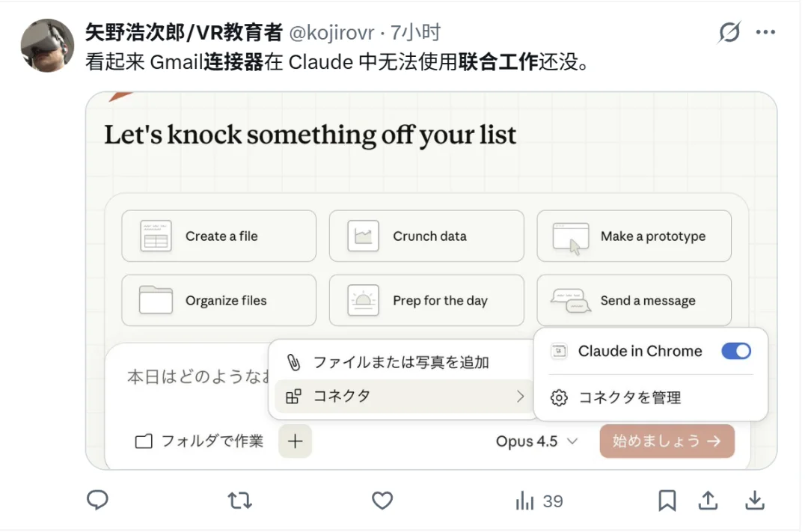Image resolution: width=808 pixels, height=532 pixels.
Task: Click the Create a file card
Action: (x=218, y=236)
